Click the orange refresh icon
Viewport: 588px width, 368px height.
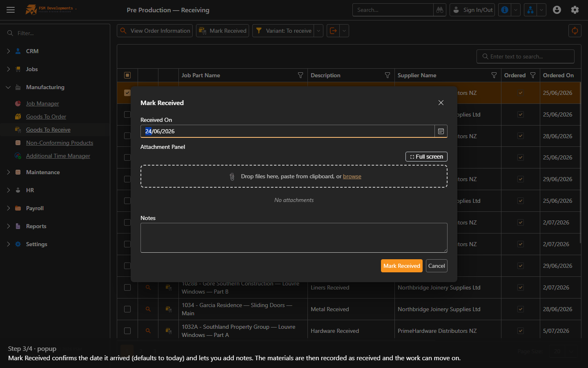click(x=575, y=31)
